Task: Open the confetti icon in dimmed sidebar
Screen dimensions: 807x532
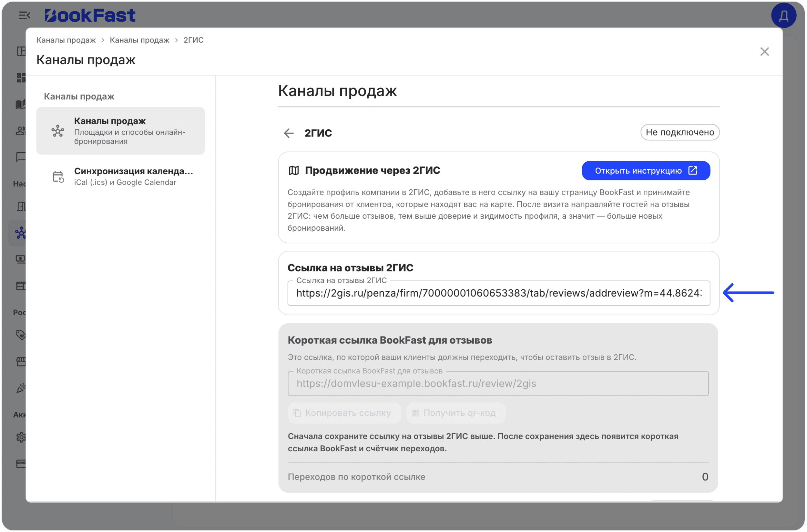Action: click(21, 388)
